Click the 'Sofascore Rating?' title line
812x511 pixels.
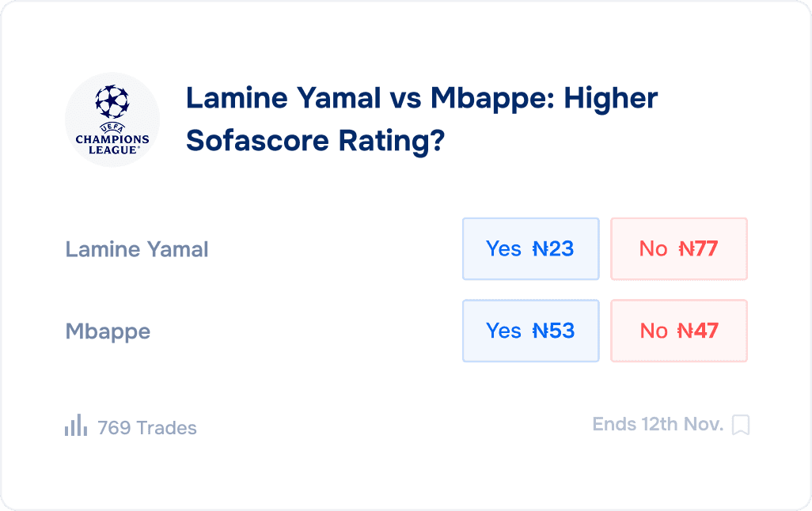(x=315, y=141)
